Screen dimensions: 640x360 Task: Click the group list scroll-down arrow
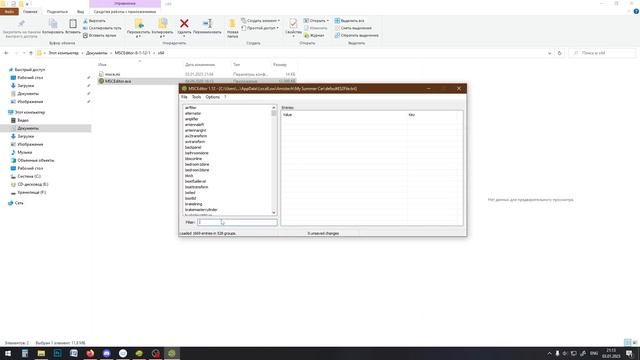pos(274,213)
